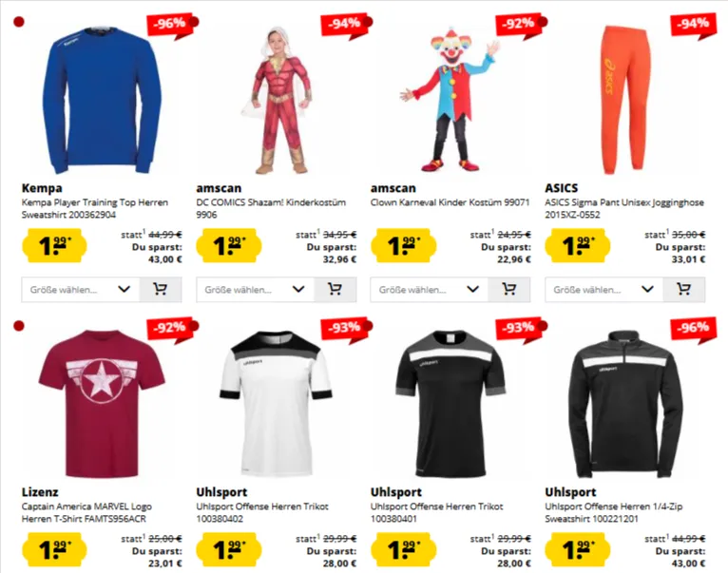This screenshot has height=573, width=728.
Task: Open size dropdown for Kempa sweatshirt
Action: click(81, 290)
